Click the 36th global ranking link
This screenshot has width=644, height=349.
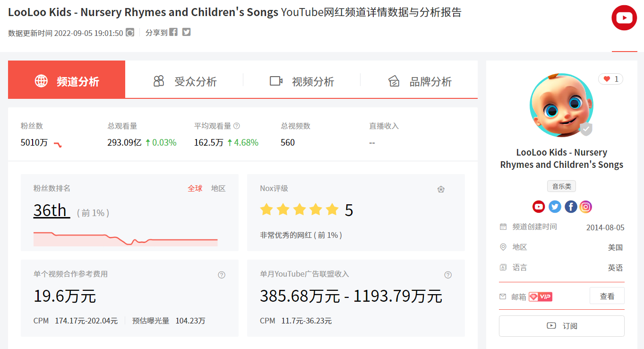coord(51,210)
